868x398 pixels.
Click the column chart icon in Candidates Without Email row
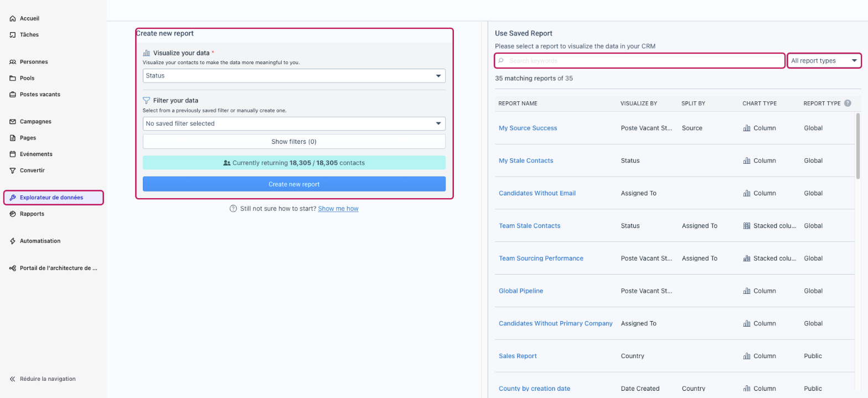click(747, 193)
